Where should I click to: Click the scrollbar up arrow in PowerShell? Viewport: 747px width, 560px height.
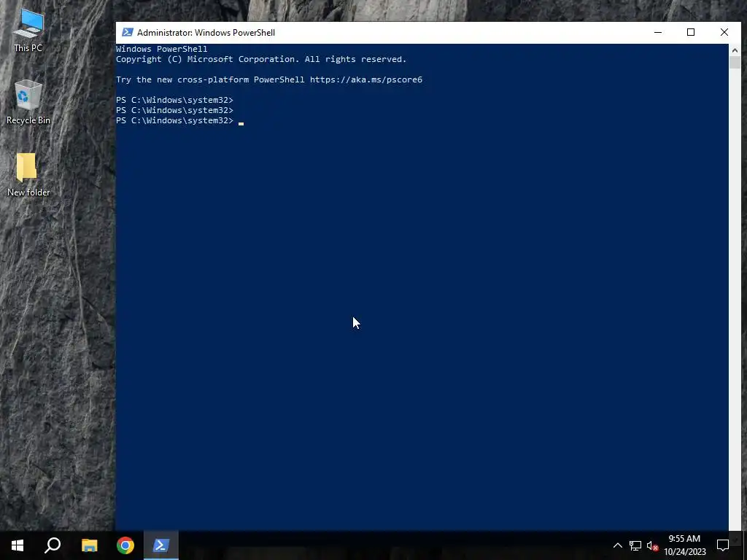735,50
